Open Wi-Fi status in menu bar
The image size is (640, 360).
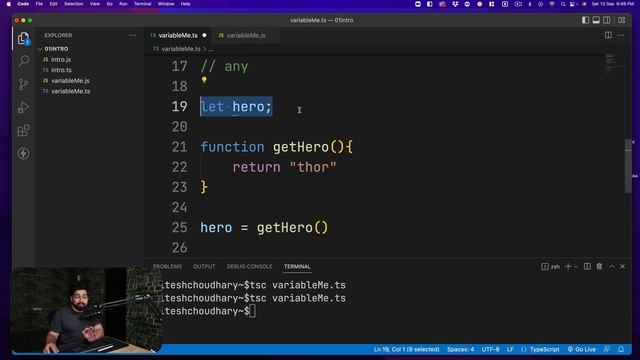click(552, 4)
